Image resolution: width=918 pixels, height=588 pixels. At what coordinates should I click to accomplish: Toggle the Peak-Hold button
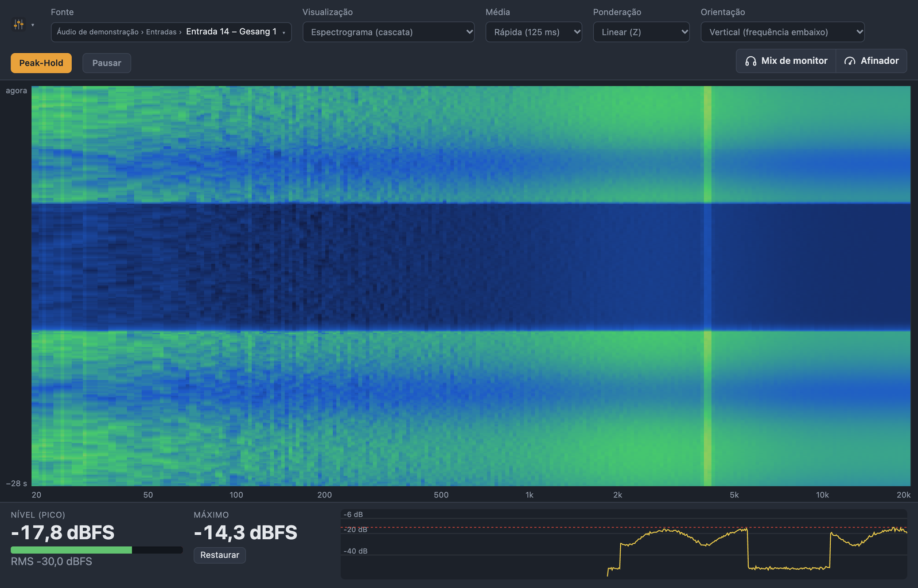click(41, 63)
